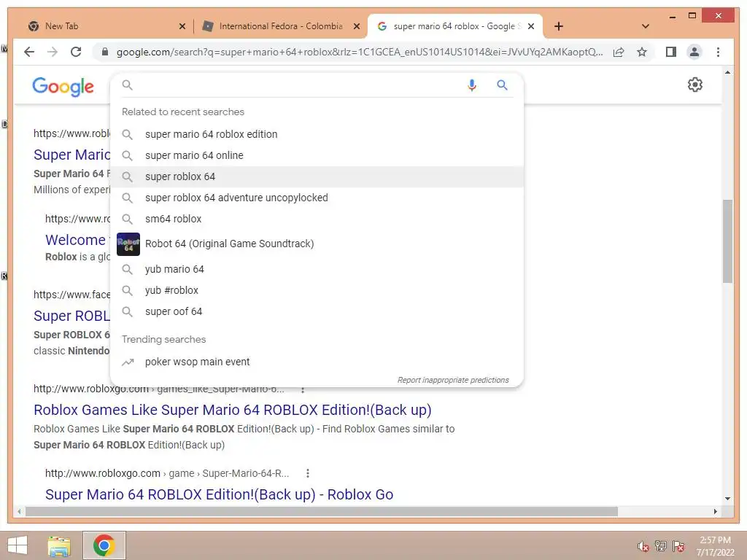Click the partially hidden Welcome result link
This screenshot has height=560, width=747.
click(x=75, y=240)
